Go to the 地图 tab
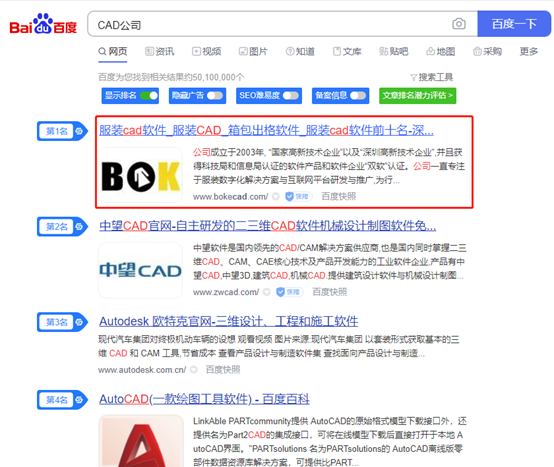Screen dimensions: 554x467 (x=441, y=52)
